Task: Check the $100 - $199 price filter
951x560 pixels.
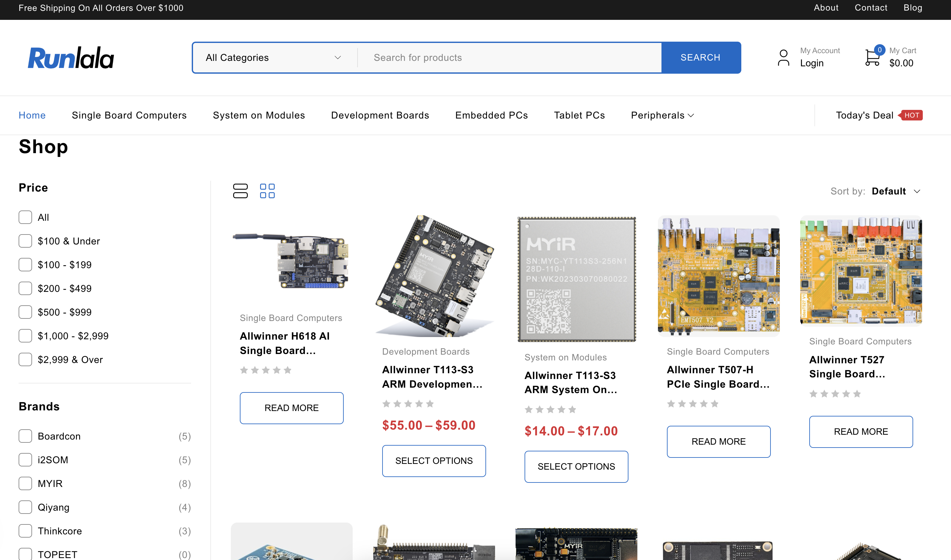Action: pos(25,265)
